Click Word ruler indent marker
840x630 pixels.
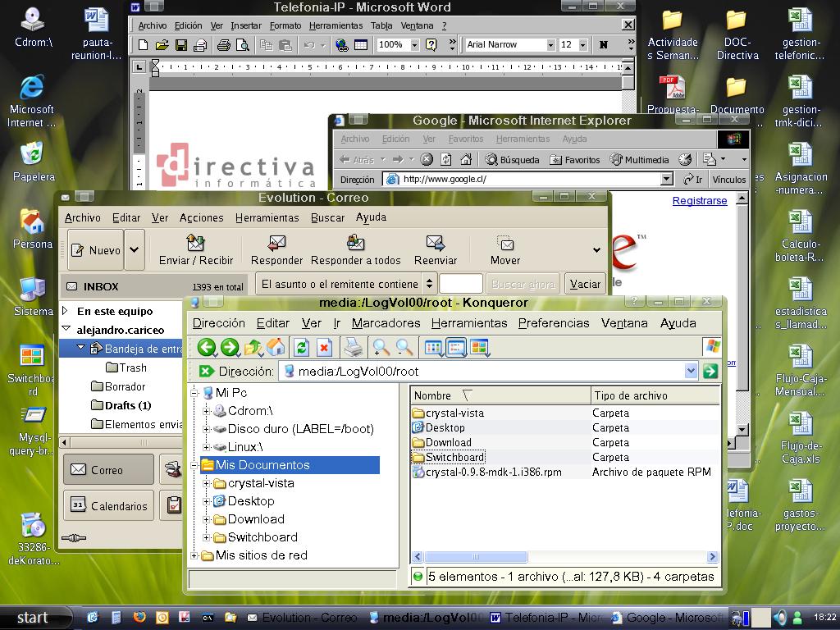(155, 67)
